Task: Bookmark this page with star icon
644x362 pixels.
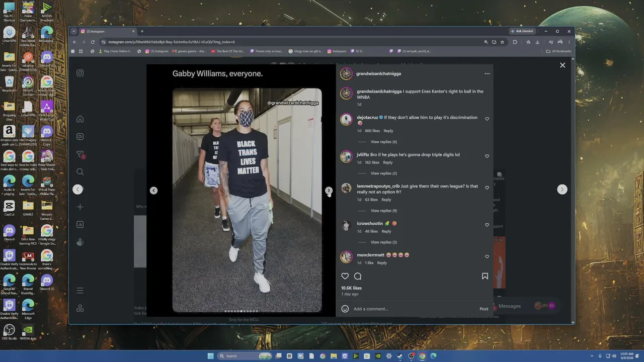Action: tap(502, 42)
